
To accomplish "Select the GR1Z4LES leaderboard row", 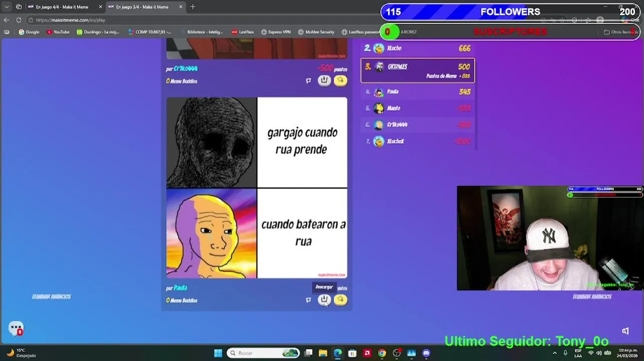I will coord(417,71).
